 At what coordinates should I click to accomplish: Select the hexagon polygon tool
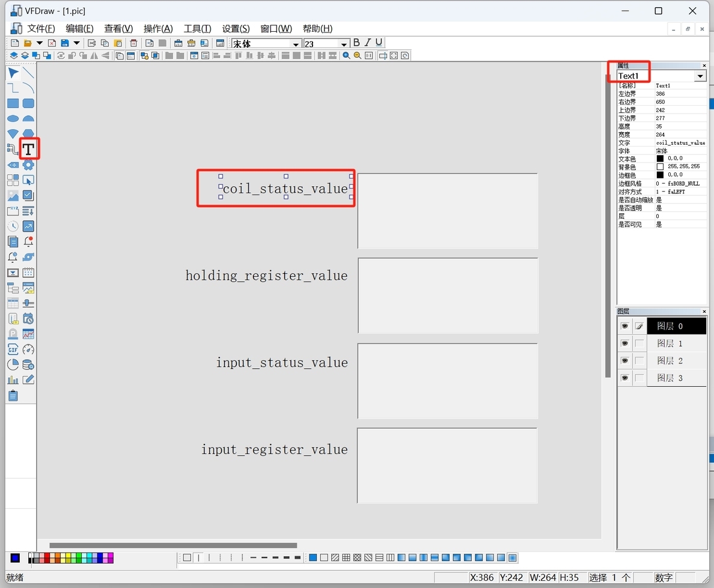coord(28,133)
